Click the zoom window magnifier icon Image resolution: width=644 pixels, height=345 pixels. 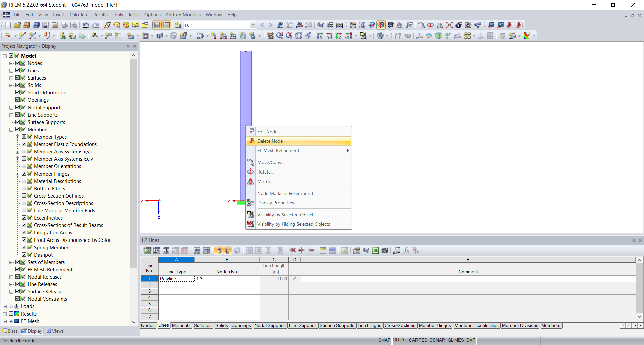[x=280, y=36]
